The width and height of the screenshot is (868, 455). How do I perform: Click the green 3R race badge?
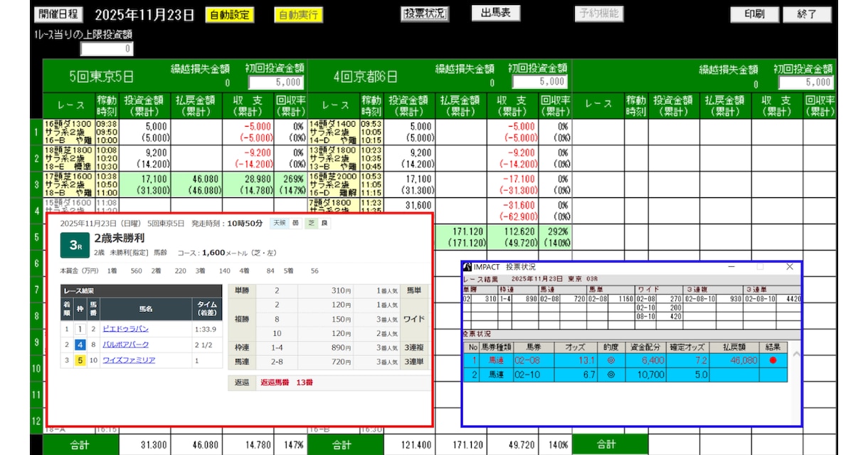(75, 246)
